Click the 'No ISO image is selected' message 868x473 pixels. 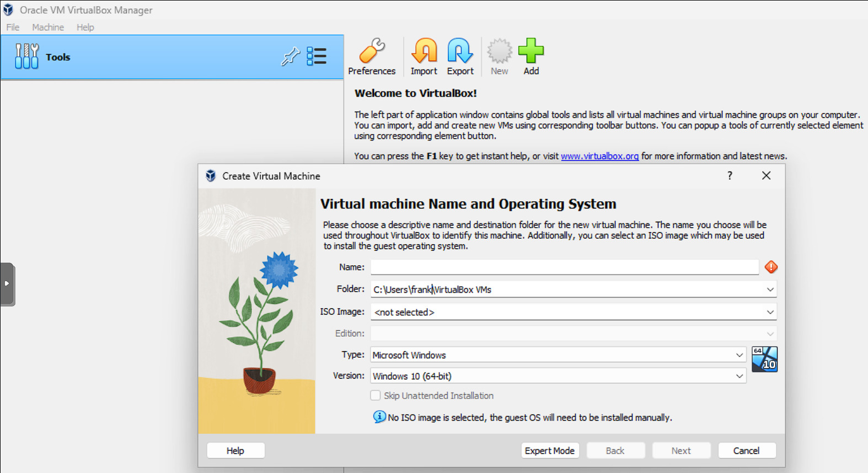point(530,417)
